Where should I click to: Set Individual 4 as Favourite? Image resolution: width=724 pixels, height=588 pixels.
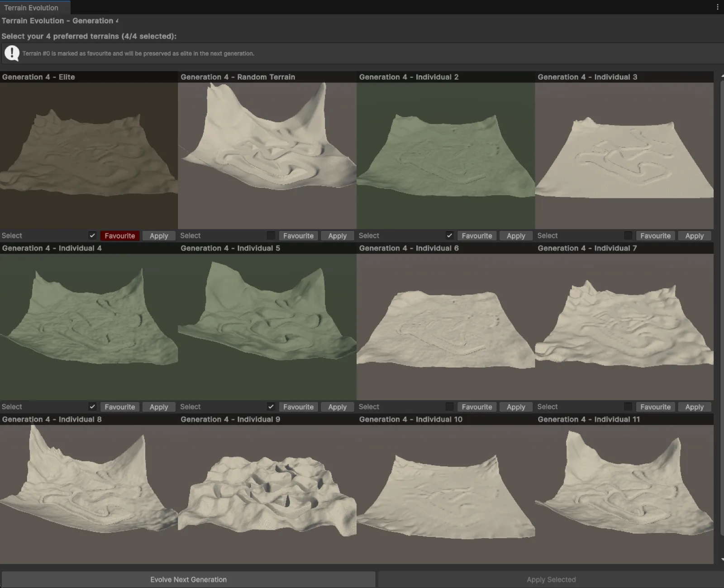point(120,407)
